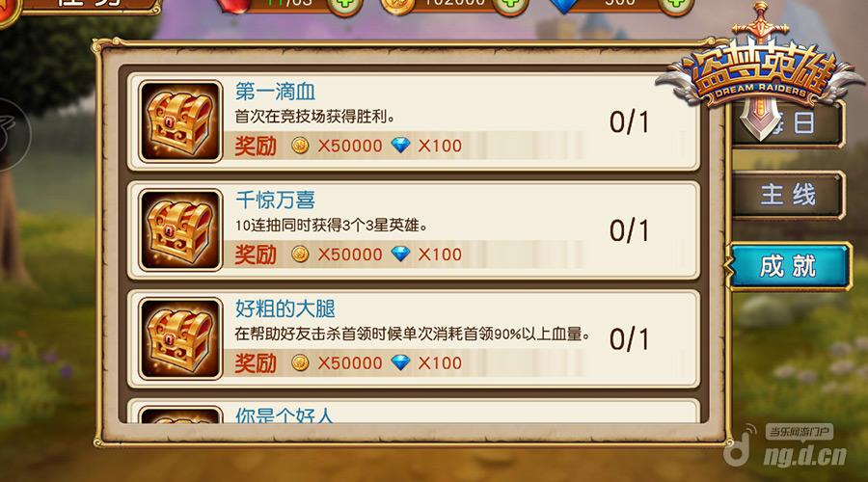Click the treasure chest for 第一滴血
This screenshot has height=482, width=868.
(180, 120)
